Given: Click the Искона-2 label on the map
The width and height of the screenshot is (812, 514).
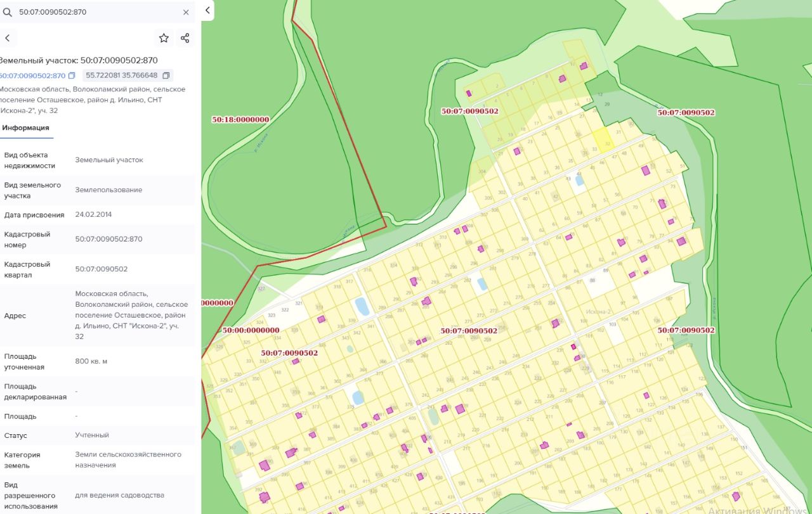Looking at the screenshot, I should click(598, 312).
